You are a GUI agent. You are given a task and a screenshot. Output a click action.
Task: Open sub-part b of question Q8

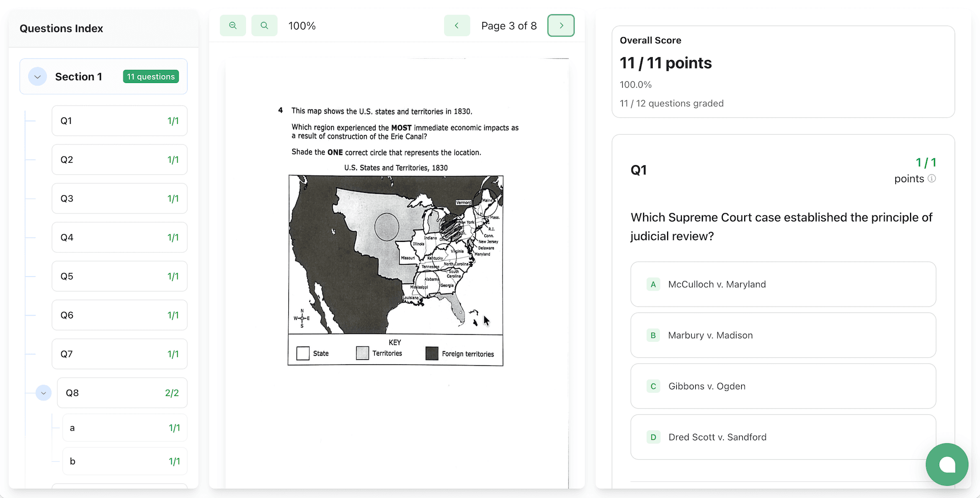click(x=124, y=461)
